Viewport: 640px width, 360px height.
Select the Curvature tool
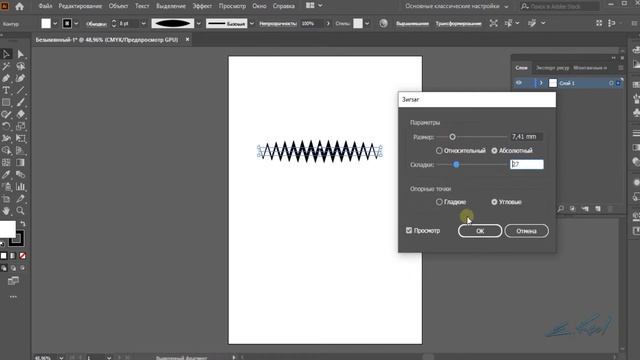point(20,78)
